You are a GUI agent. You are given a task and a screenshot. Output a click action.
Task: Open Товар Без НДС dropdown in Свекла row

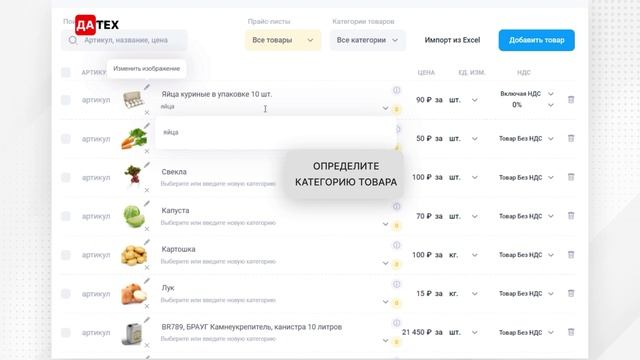tap(551, 178)
